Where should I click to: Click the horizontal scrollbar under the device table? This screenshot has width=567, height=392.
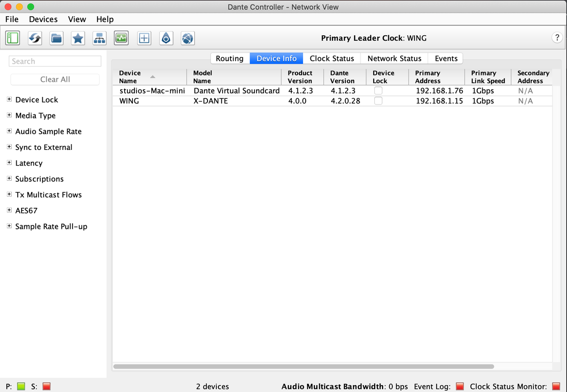click(x=304, y=367)
